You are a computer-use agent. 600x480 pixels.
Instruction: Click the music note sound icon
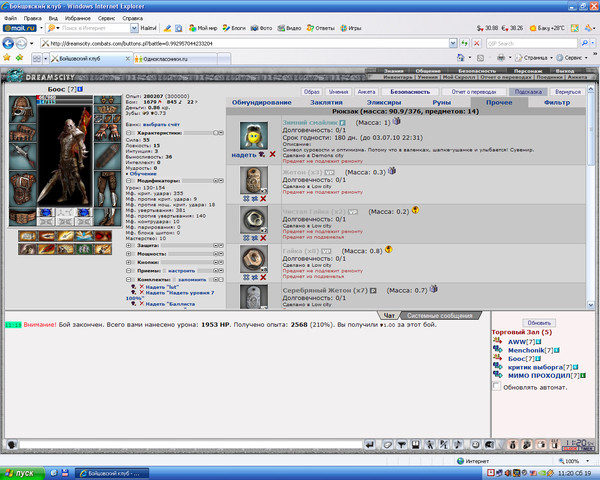coord(458,445)
